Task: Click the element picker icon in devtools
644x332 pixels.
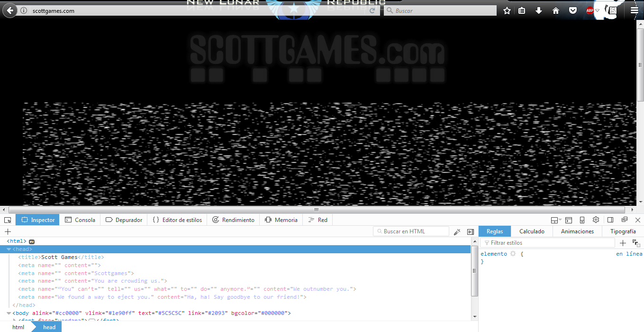Action: pyautogui.click(x=8, y=220)
